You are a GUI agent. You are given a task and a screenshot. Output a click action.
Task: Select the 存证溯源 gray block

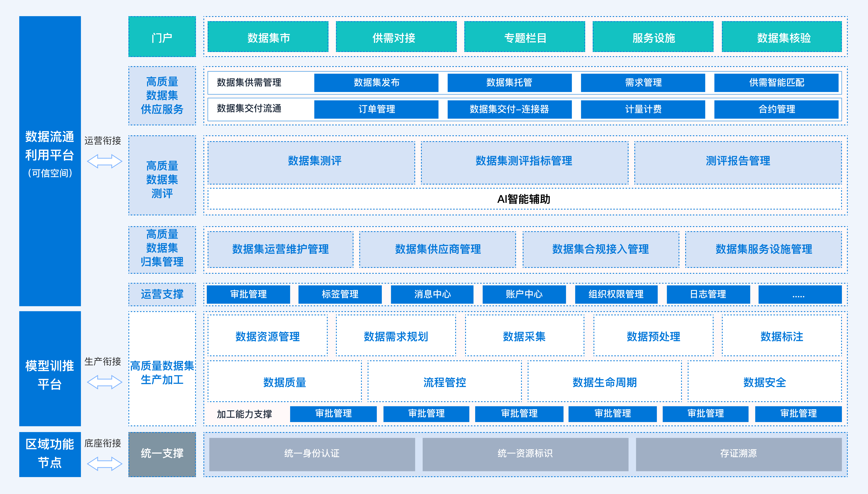[738, 454]
